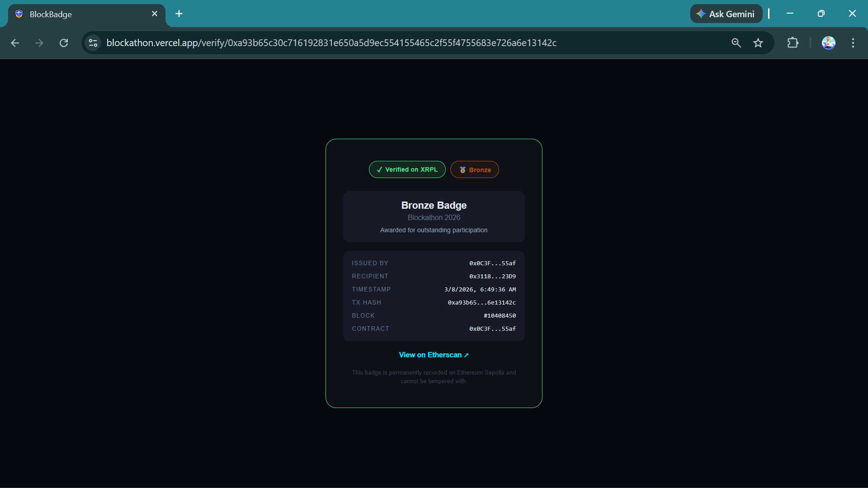Click the browser back arrow
This screenshot has width=868, height=488.
tap(15, 43)
